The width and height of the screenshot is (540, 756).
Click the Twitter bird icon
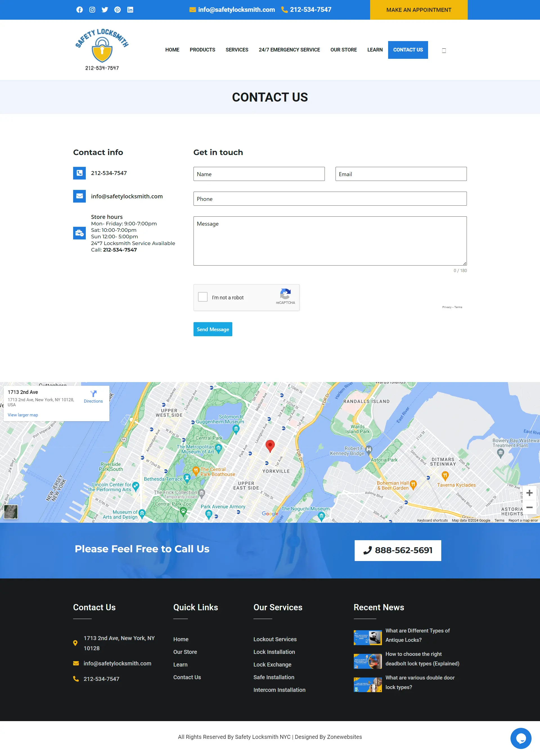[x=105, y=10]
